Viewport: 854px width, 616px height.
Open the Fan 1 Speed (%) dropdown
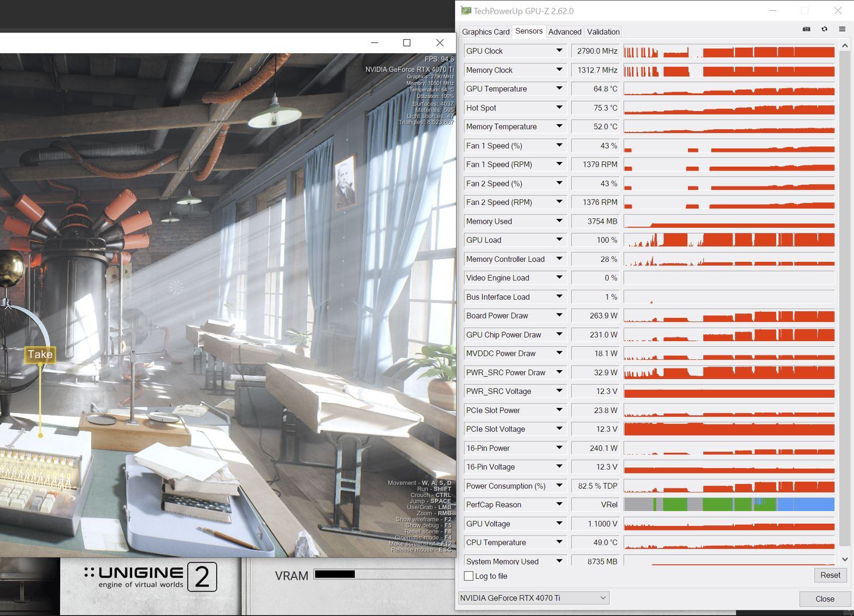[x=559, y=146]
